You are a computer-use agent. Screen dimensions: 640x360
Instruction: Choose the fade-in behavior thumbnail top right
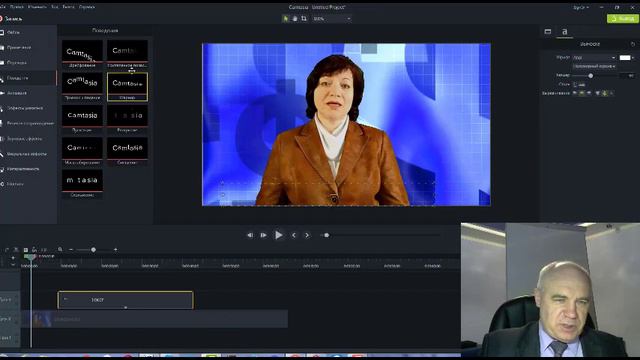pyautogui.click(x=127, y=54)
